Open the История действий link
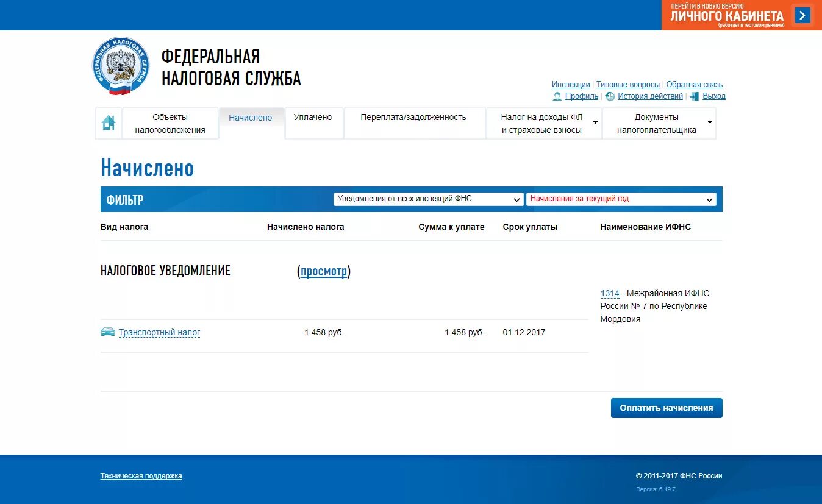 pos(650,96)
